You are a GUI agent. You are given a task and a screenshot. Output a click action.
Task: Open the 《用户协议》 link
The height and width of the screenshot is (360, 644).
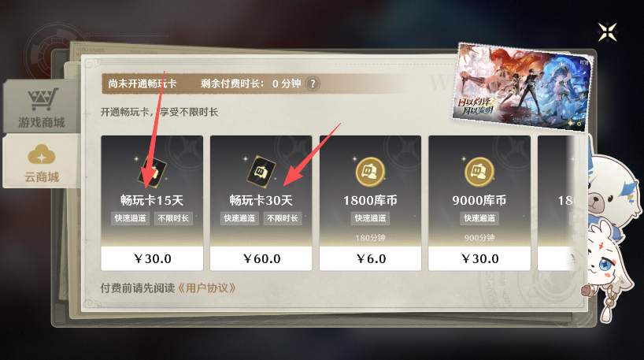pyautogui.click(x=207, y=288)
